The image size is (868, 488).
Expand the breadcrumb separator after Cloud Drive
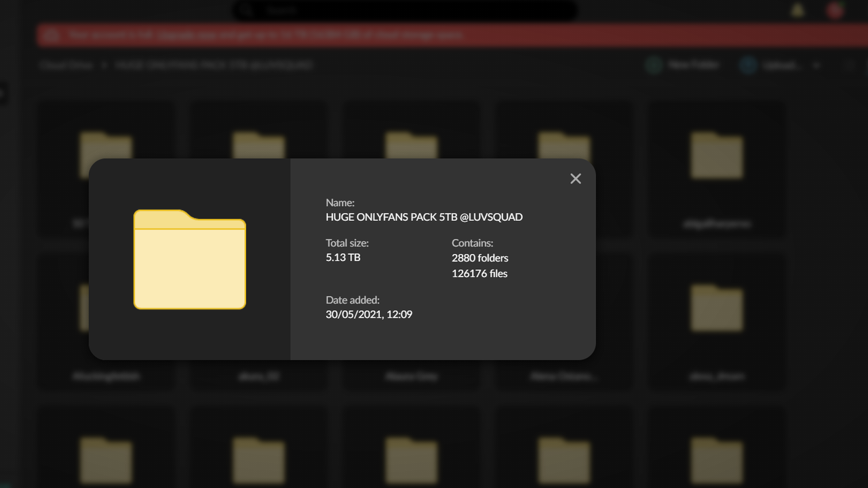coord(103,64)
